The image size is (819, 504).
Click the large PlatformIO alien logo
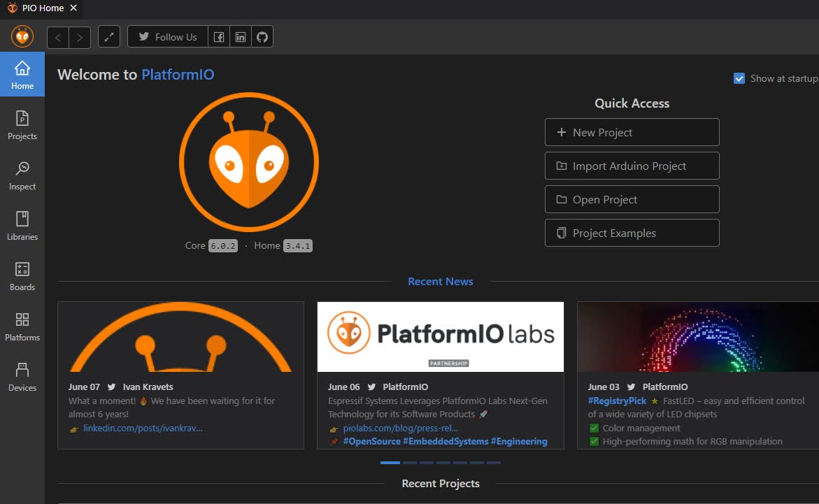(x=248, y=162)
